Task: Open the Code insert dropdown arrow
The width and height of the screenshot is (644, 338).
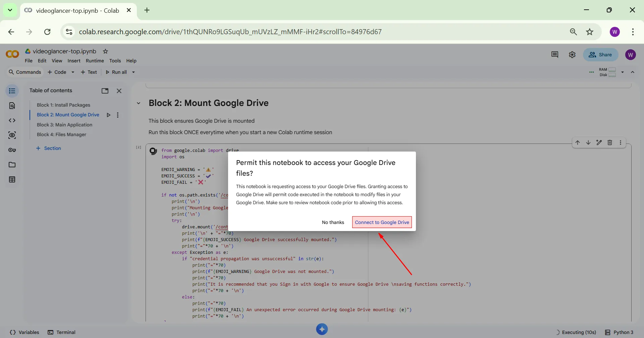Action: (x=73, y=72)
